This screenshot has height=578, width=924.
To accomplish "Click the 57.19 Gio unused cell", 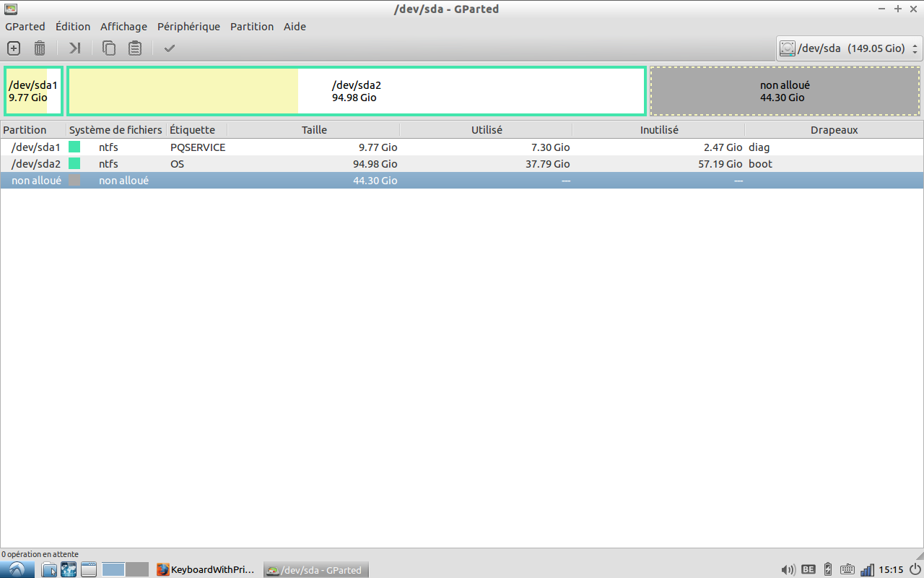I will (720, 164).
